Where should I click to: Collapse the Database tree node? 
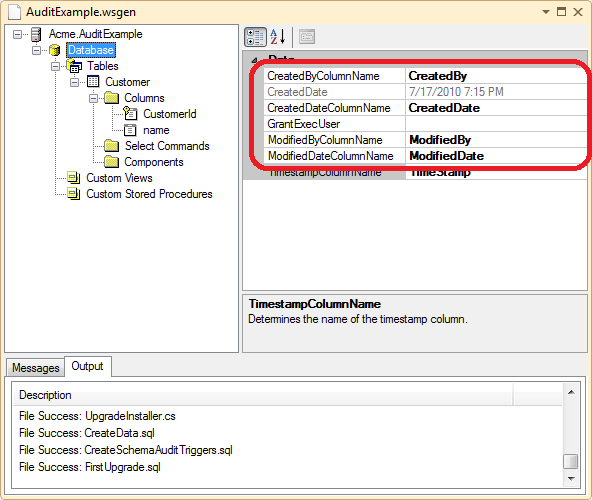36,50
